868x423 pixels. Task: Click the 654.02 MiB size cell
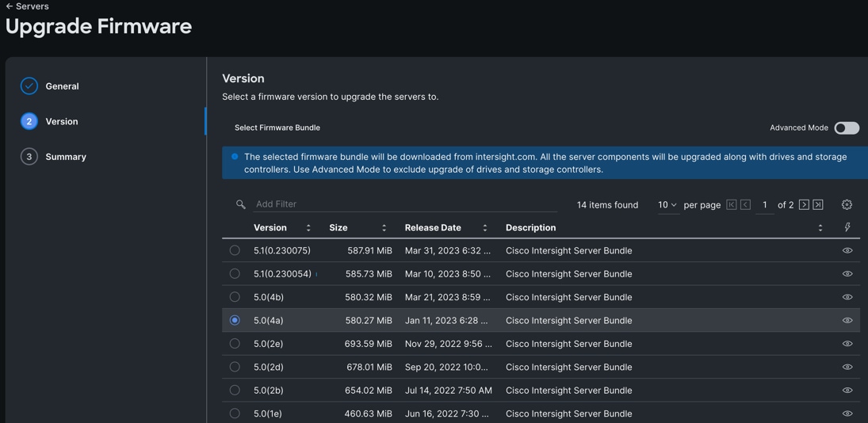(369, 390)
